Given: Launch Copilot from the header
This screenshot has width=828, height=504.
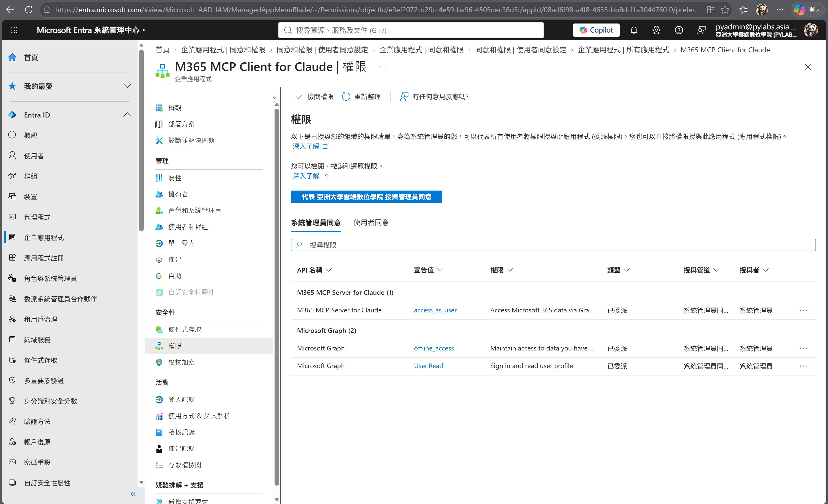Looking at the screenshot, I should click(596, 30).
